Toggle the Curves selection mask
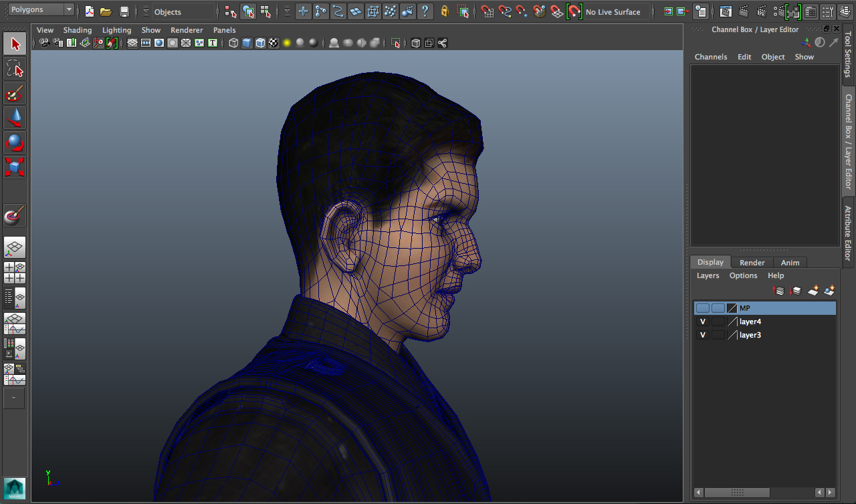 (x=338, y=11)
